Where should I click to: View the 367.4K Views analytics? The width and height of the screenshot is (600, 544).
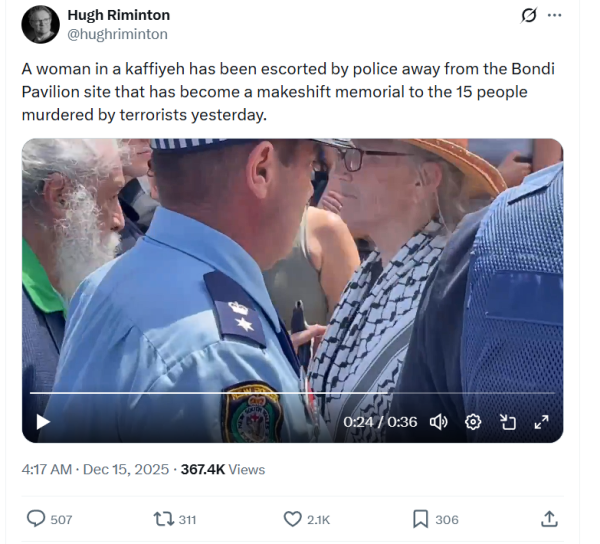pyautogui.click(x=223, y=469)
